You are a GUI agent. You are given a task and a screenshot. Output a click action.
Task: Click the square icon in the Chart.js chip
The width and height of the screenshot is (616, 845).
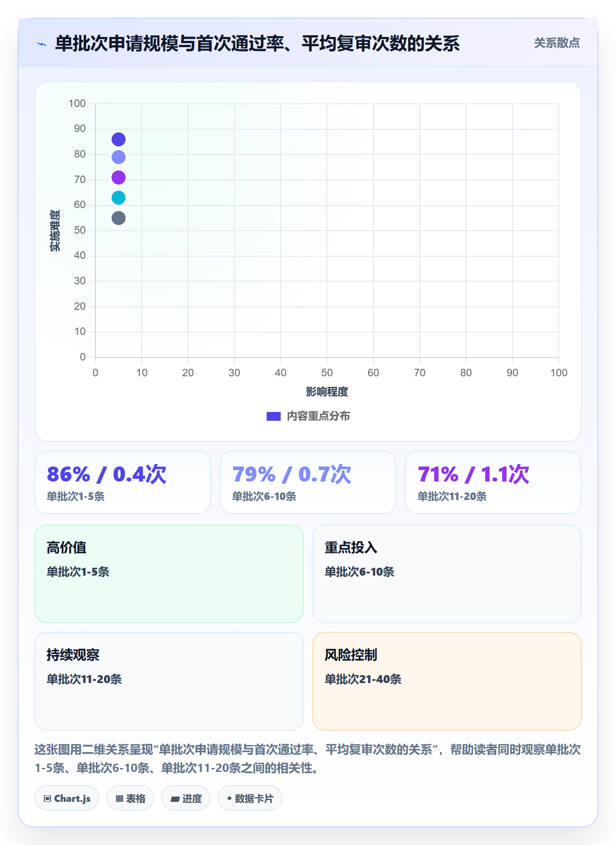click(x=48, y=799)
